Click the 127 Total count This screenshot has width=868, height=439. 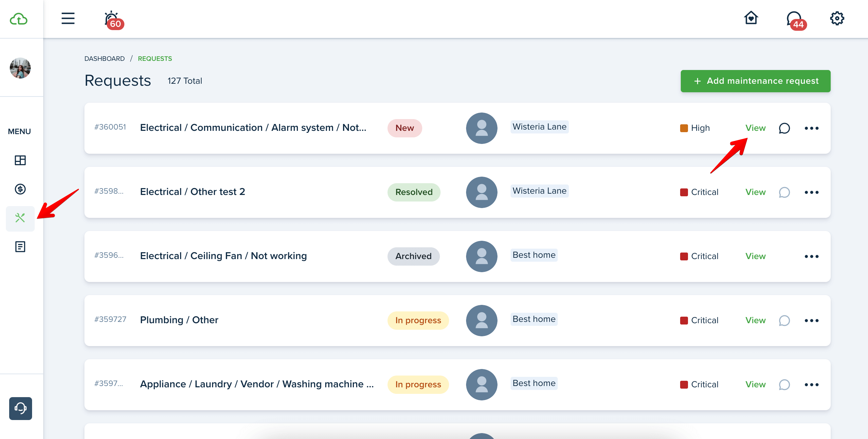tap(185, 81)
